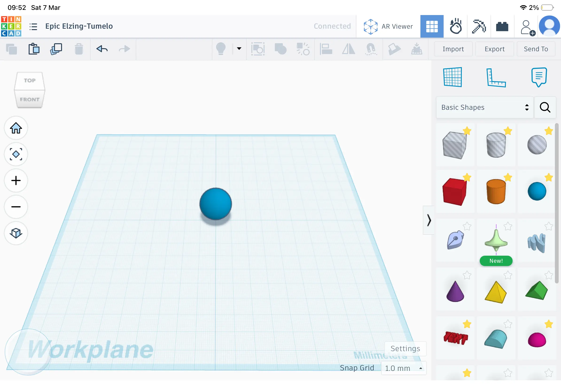Click the design name Epic Elzing-Tumelo

point(79,26)
